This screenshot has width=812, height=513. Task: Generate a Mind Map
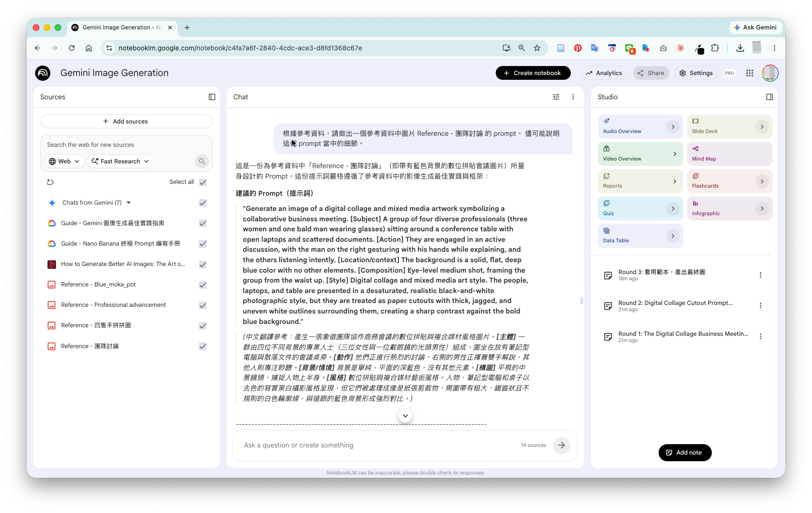coord(729,154)
